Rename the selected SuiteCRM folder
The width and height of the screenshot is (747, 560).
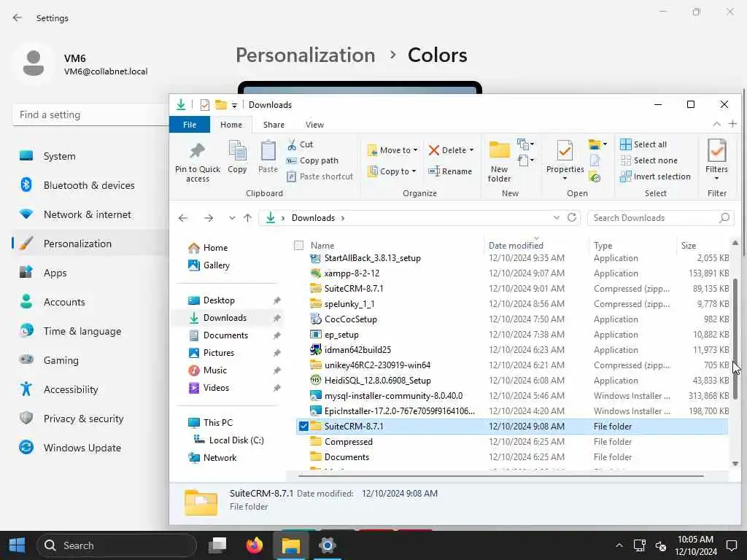449,171
